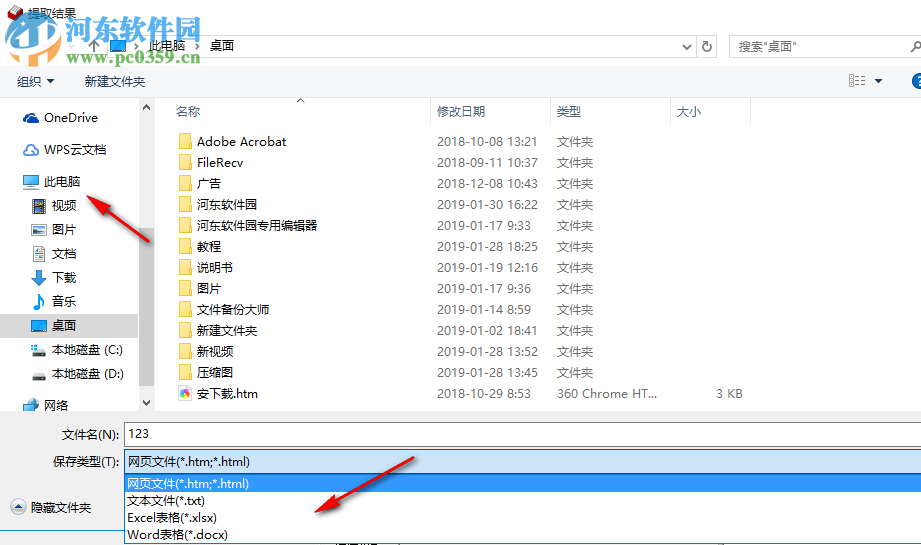The height and width of the screenshot is (545, 921).
Task: Click the Adobe Acrobat folder icon
Action: tap(185, 142)
